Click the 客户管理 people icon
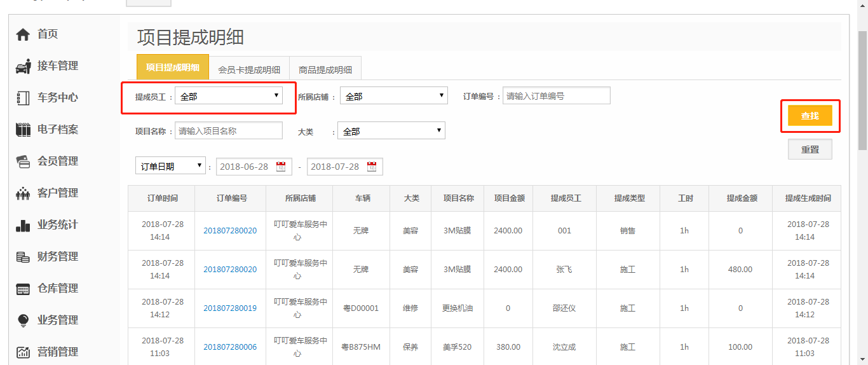The height and width of the screenshot is (365, 868). point(23,193)
